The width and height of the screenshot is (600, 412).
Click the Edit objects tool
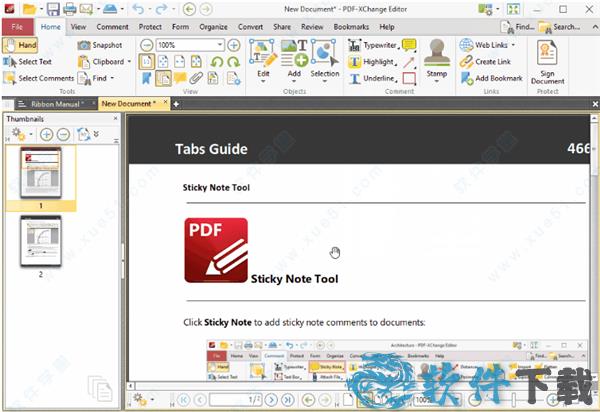pos(263,56)
